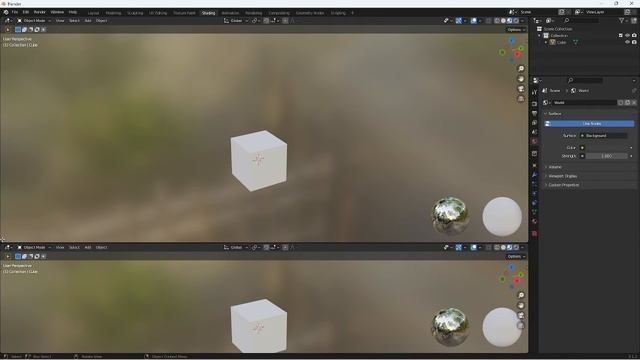Open the Window menu
Image resolution: width=640 pixels, height=360 pixels.
click(x=57, y=12)
